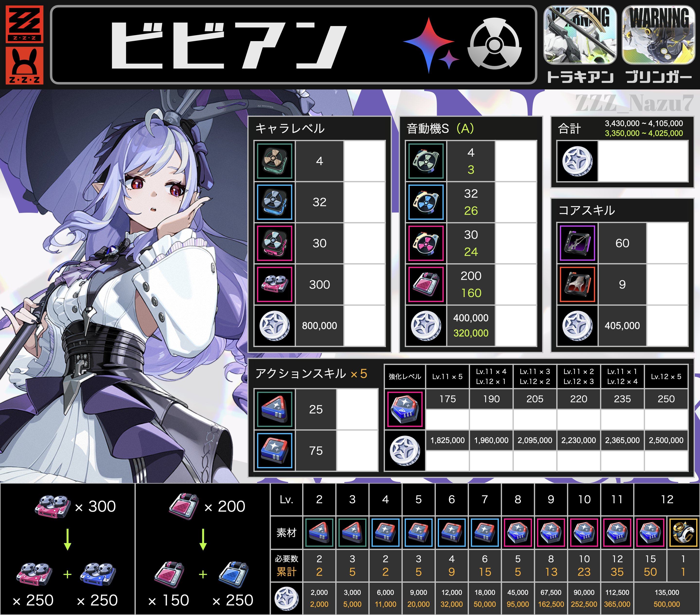Click blank cell beneath 175 in 強化レベル table
Image resolution: width=700 pixels, height=615 pixels.
click(447, 420)
